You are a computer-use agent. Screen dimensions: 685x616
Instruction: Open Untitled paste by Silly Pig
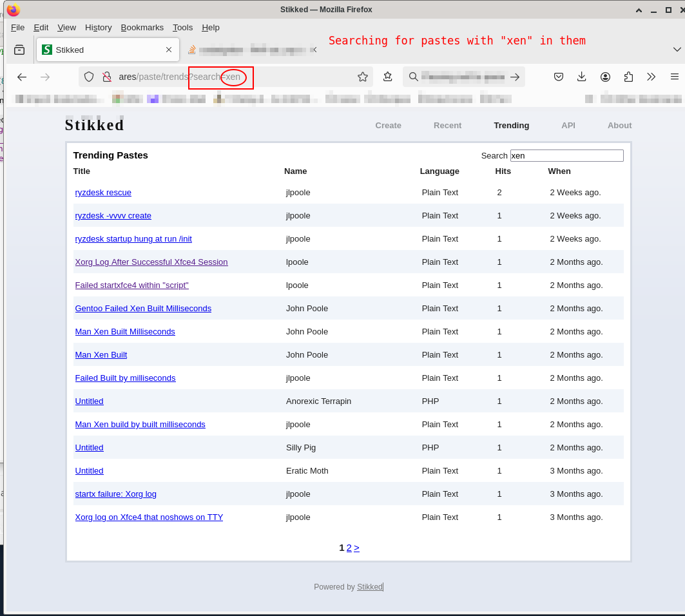pyautogui.click(x=89, y=447)
